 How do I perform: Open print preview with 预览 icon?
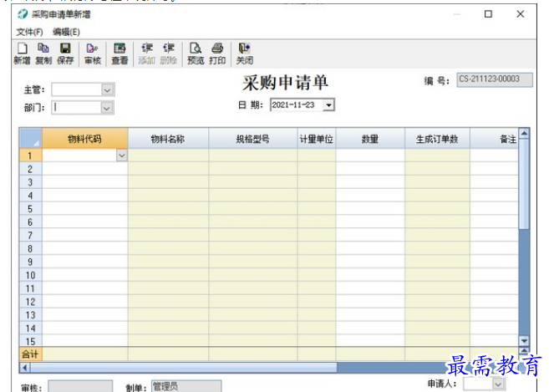[x=196, y=53]
